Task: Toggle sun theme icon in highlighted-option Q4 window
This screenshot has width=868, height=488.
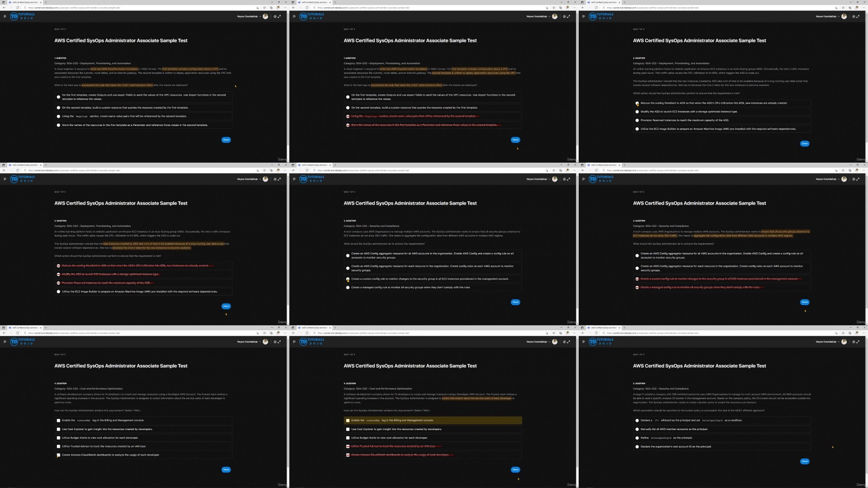Action: point(564,342)
